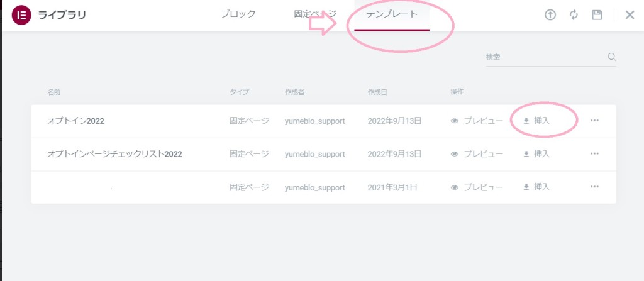Screen dimensions: 644x281
Task: Insert the template created 2021年3月1日
Action: 536,187
